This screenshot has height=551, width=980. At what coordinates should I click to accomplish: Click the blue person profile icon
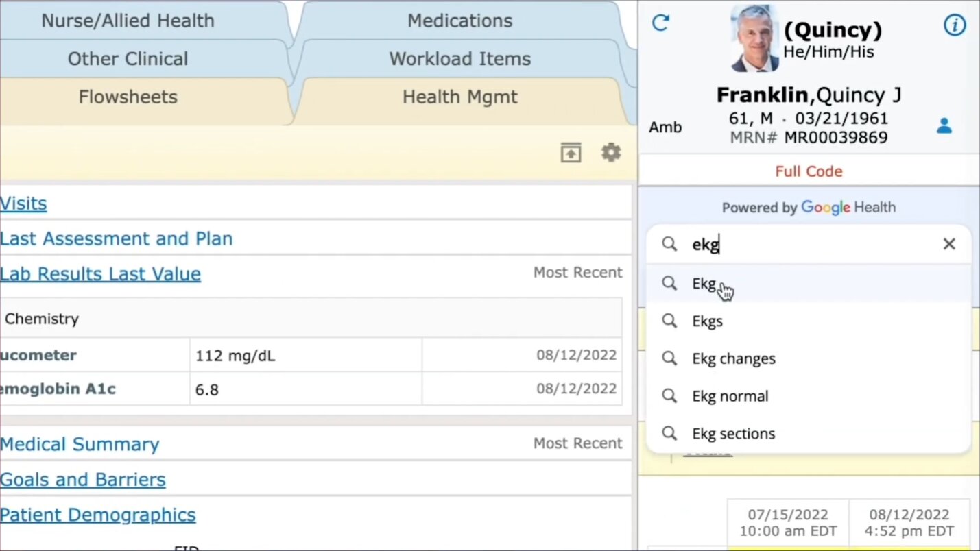click(944, 125)
